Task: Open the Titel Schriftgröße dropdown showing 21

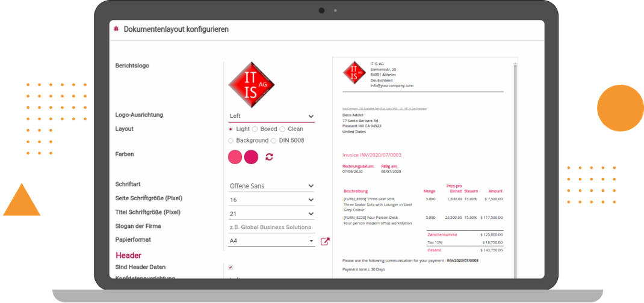Action: pos(271,213)
